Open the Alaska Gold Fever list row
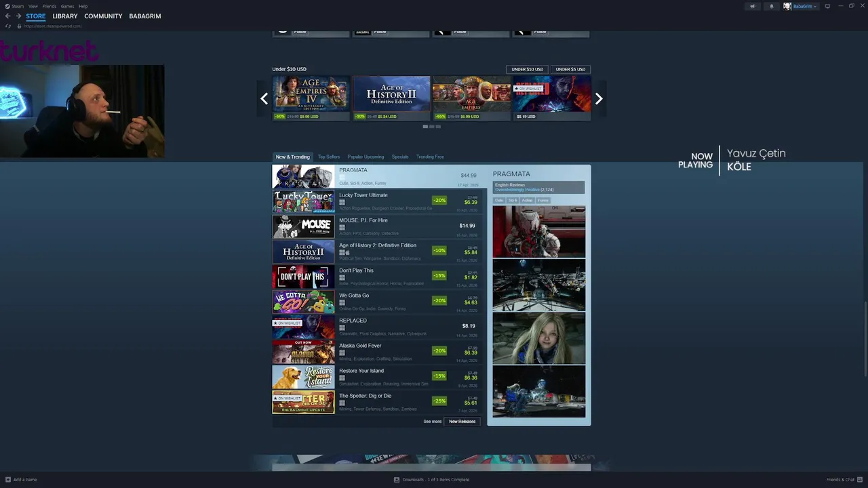The image size is (868, 488). [377, 352]
